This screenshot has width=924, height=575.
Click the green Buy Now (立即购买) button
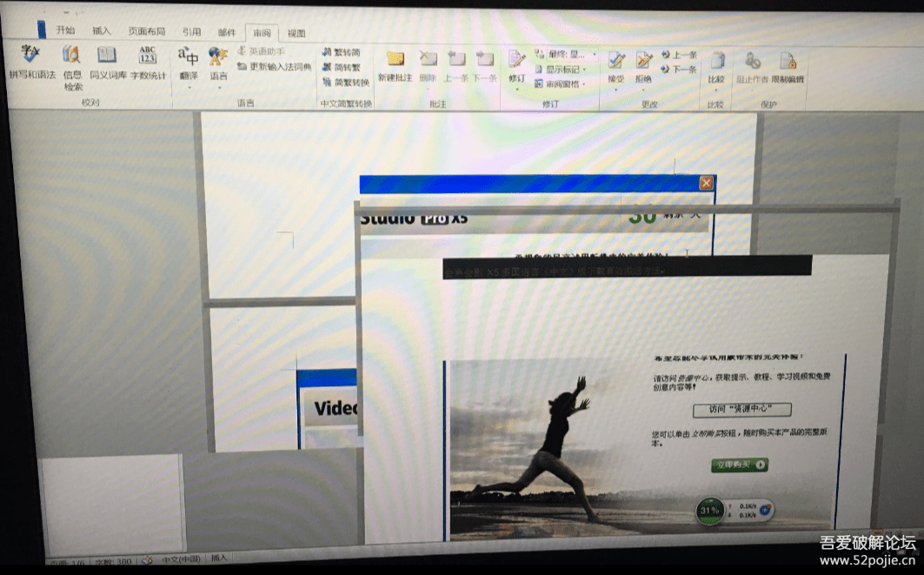click(x=739, y=465)
